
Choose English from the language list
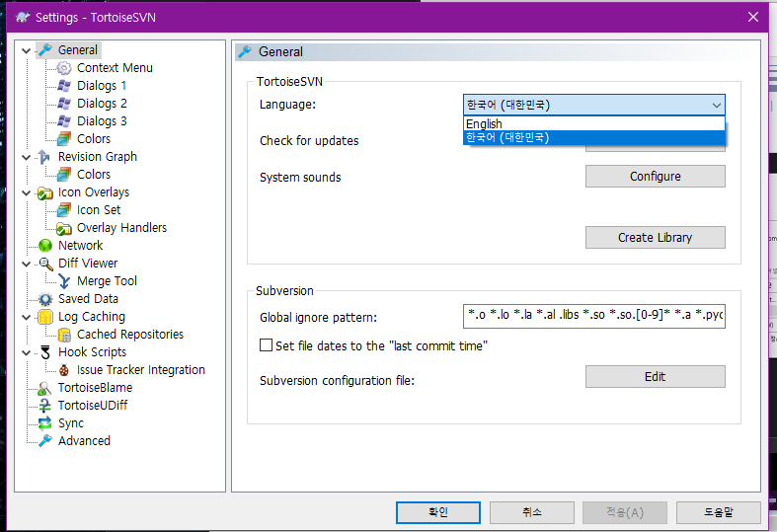tap(594, 123)
